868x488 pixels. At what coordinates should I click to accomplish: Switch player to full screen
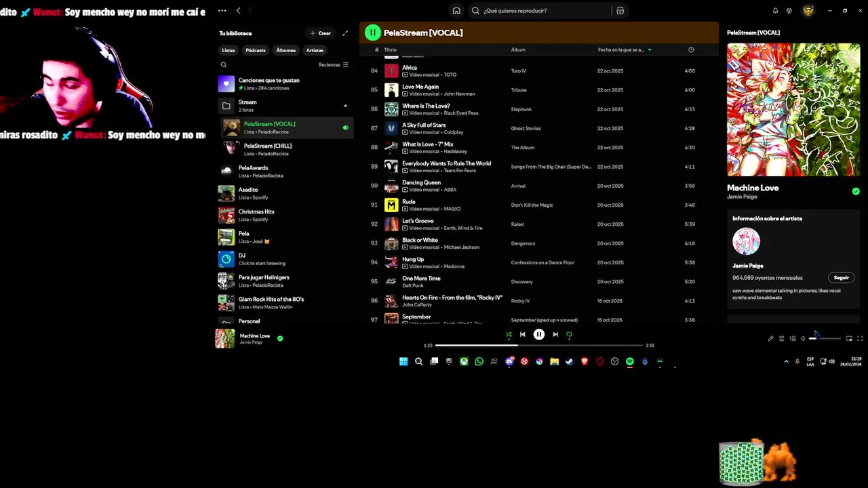tap(860, 338)
